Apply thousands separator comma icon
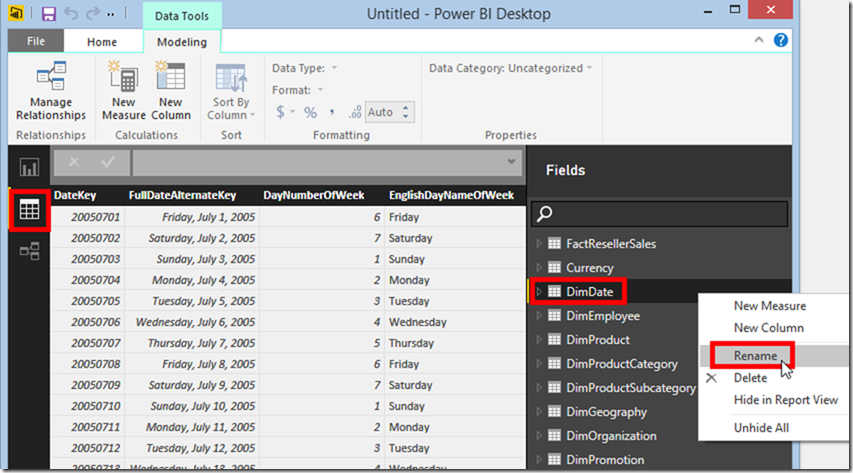 pyautogui.click(x=331, y=113)
